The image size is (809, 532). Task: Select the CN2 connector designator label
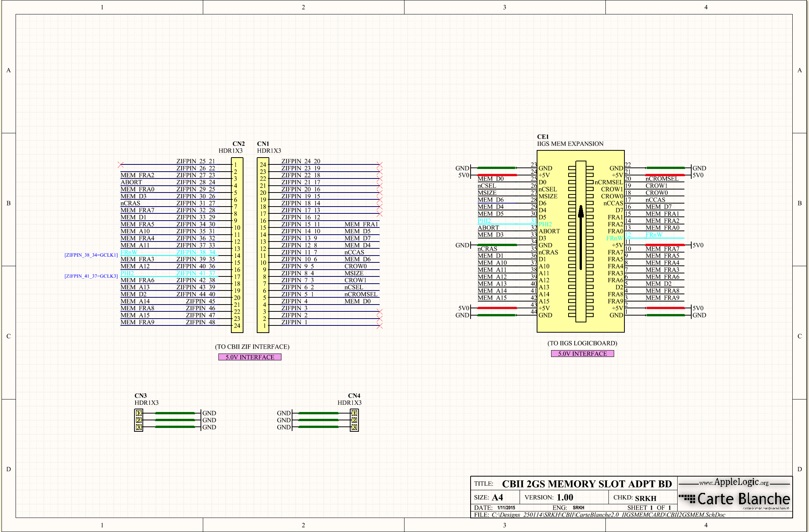tap(239, 144)
